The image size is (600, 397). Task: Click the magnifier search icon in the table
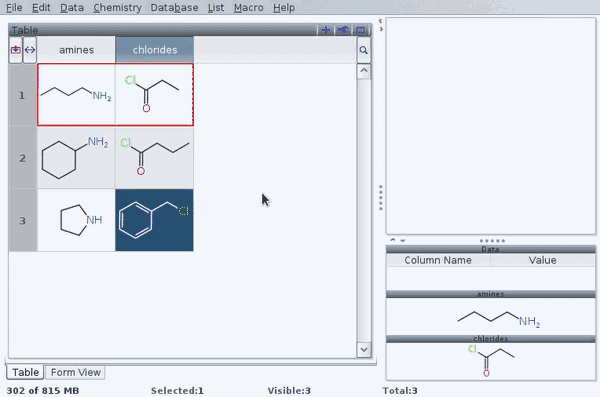point(364,50)
